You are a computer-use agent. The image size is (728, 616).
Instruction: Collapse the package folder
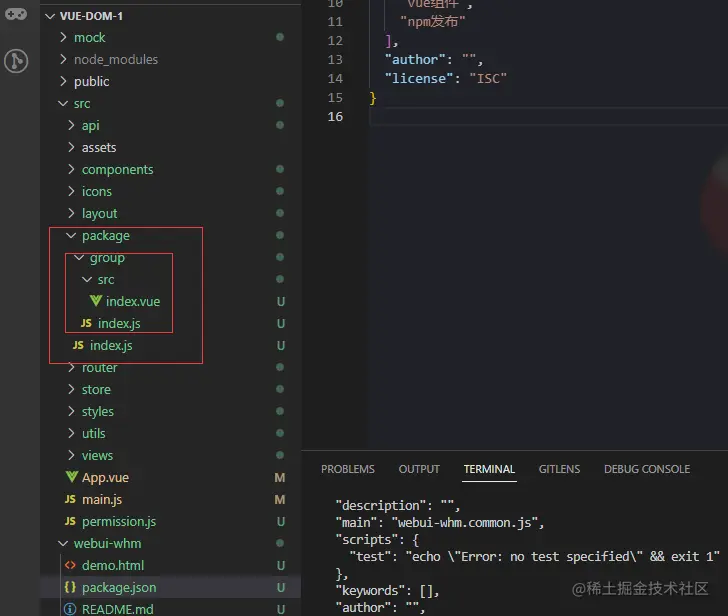pyautogui.click(x=71, y=235)
